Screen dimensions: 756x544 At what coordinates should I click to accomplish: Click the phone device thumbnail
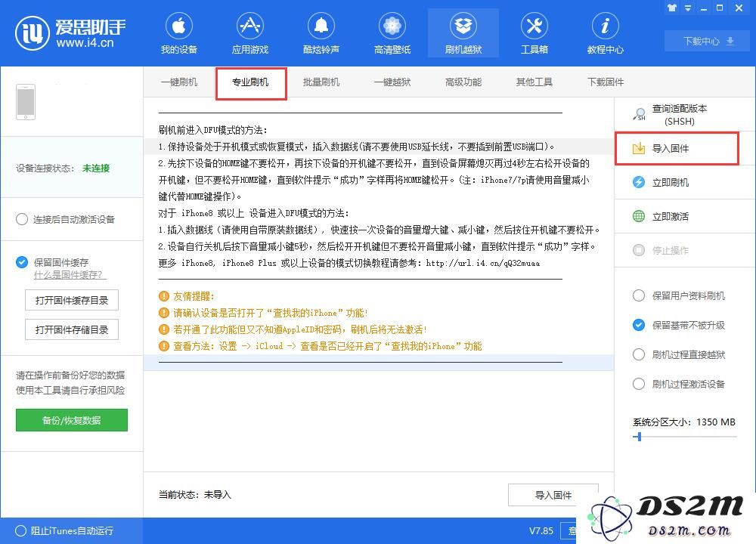click(x=26, y=102)
